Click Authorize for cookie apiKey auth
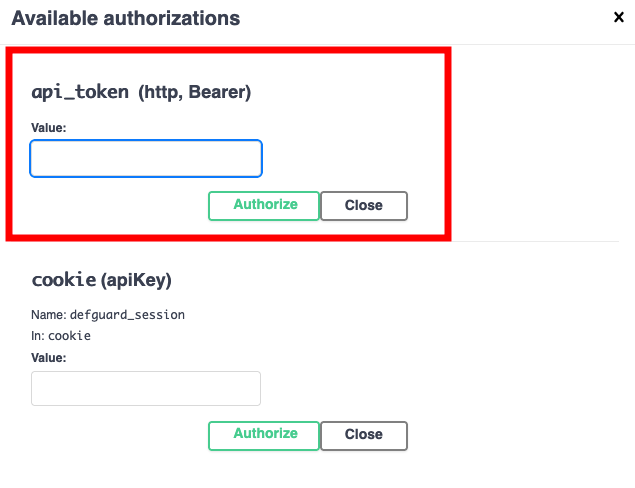 pyautogui.click(x=264, y=435)
